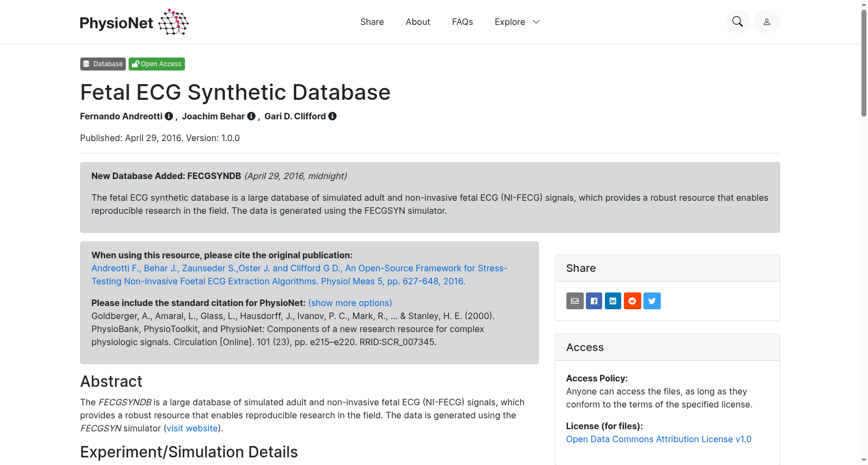This screenshot has width=868, height=465.
Task: Click the Open Access badge
Action: (157, 64)
